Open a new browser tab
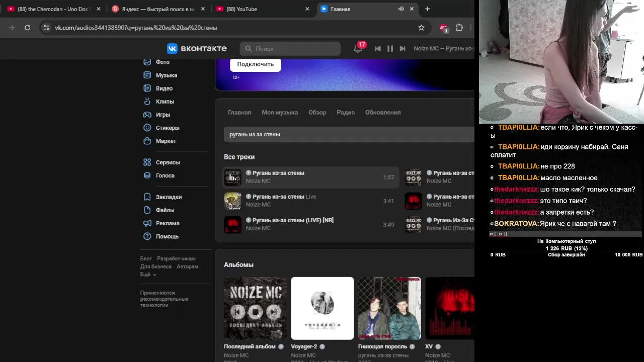The image size is (644, 362). click(427, 9)
